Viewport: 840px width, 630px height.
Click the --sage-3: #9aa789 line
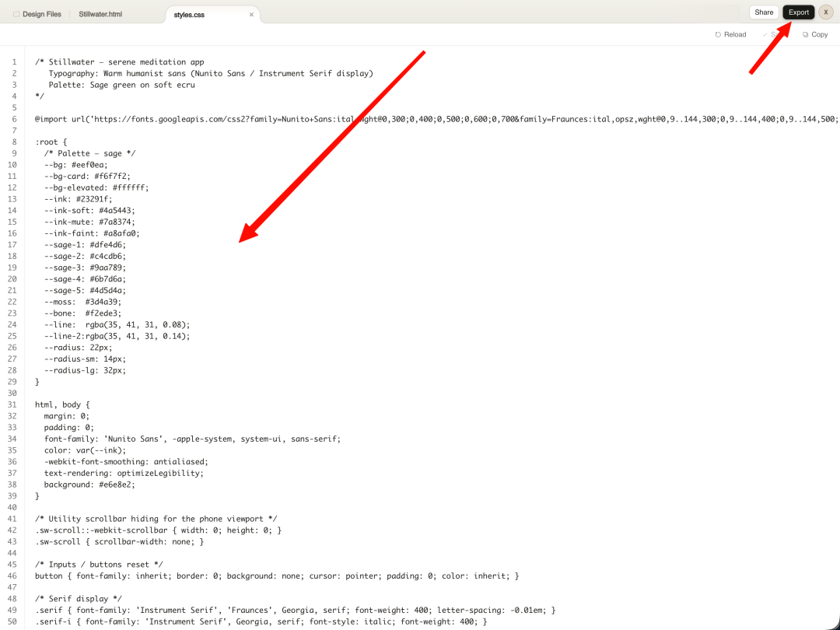(x=85, y=268)
